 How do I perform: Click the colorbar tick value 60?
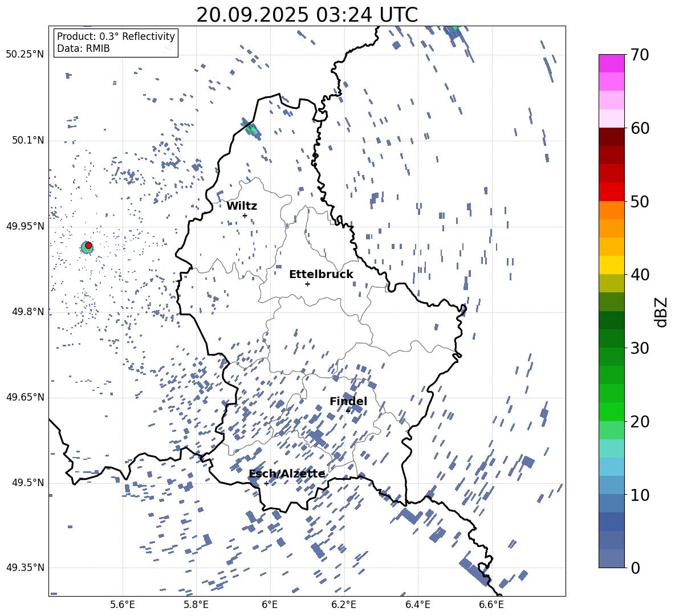click(640, 128)
